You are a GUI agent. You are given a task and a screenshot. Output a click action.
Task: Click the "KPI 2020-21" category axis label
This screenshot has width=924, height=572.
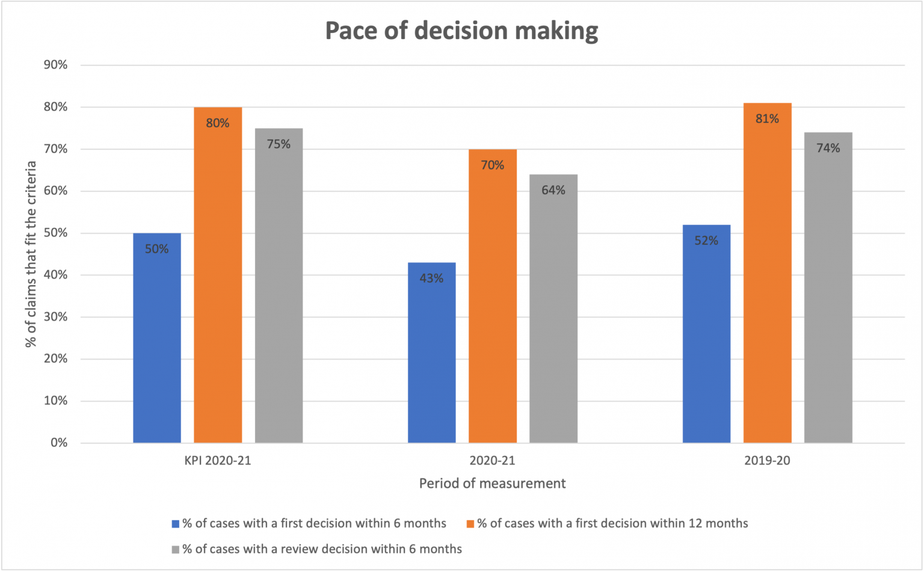point(217,461)
